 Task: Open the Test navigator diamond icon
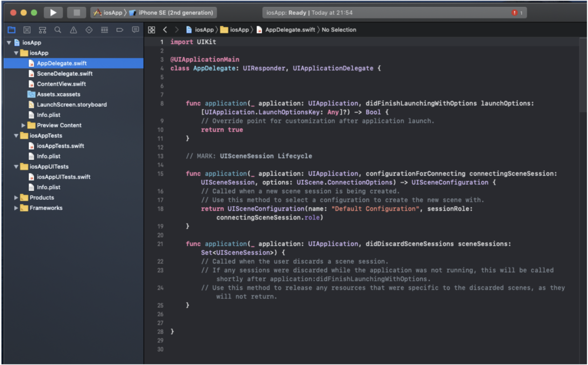(x=89, y=30)
